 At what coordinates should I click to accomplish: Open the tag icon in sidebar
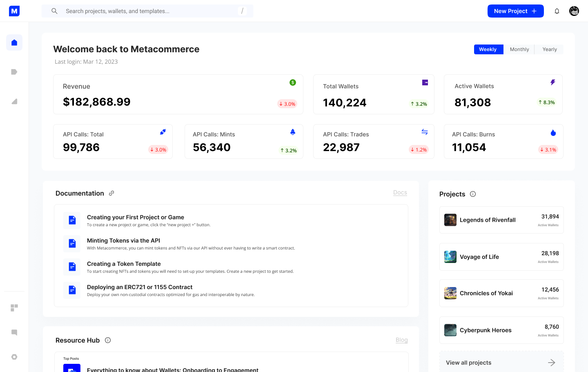(14, 72)
